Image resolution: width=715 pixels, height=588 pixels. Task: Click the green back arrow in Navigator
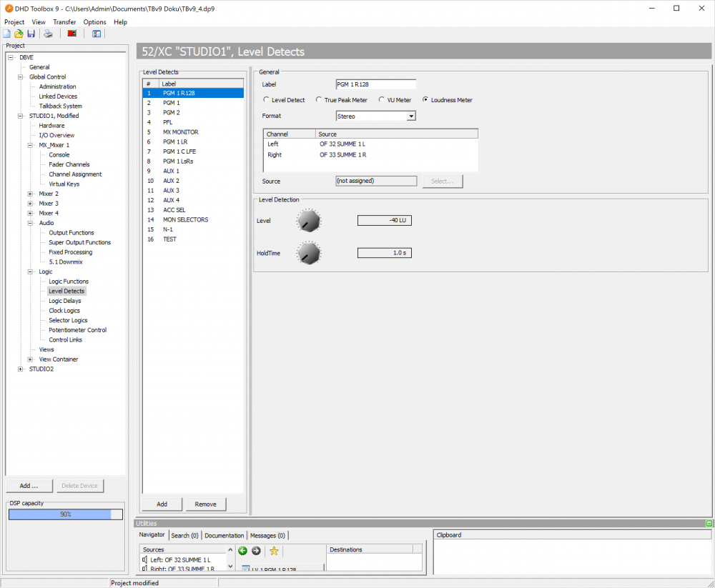[x=242, y=551]
